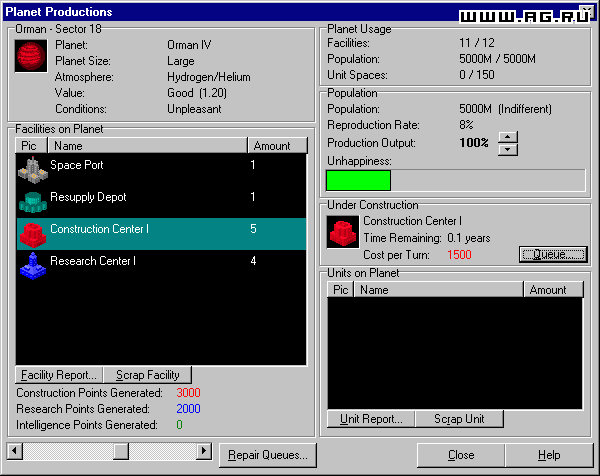The height and width of the screenshot is (476, 600).
Task: Click the 5000M (Indifferent) population value
Action: [505, 109]
